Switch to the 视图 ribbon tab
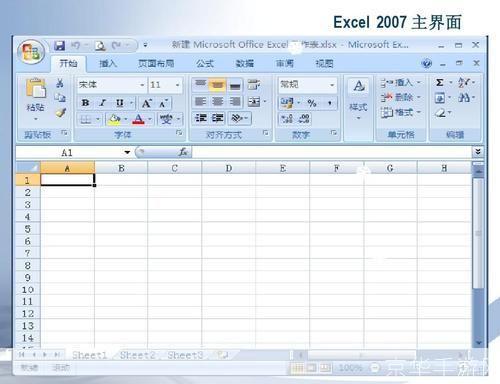The width and height of the screenshot is (500, 384). [x=324, y=63]
